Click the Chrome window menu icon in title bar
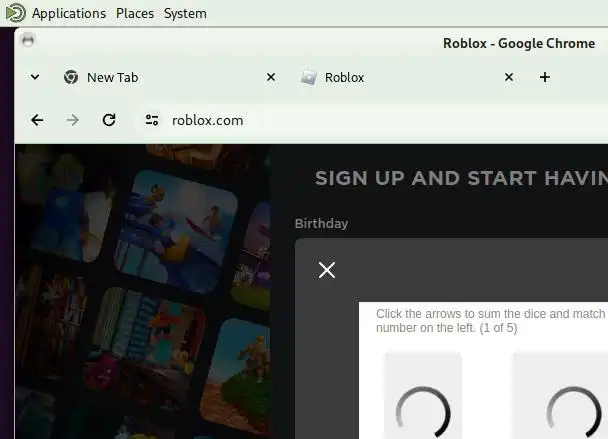Screen dimensions: 608x439 point(28,40)
